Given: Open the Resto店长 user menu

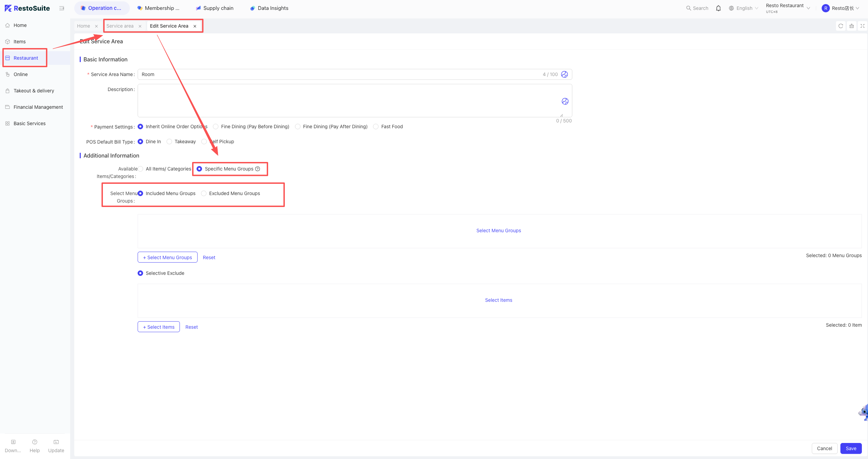Looking at the screenshot, I should click(840, 8).
